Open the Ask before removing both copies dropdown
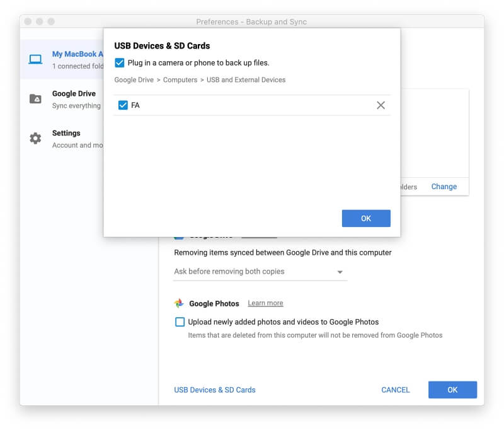This screenshot has height=430, width=504. [260, 272]
